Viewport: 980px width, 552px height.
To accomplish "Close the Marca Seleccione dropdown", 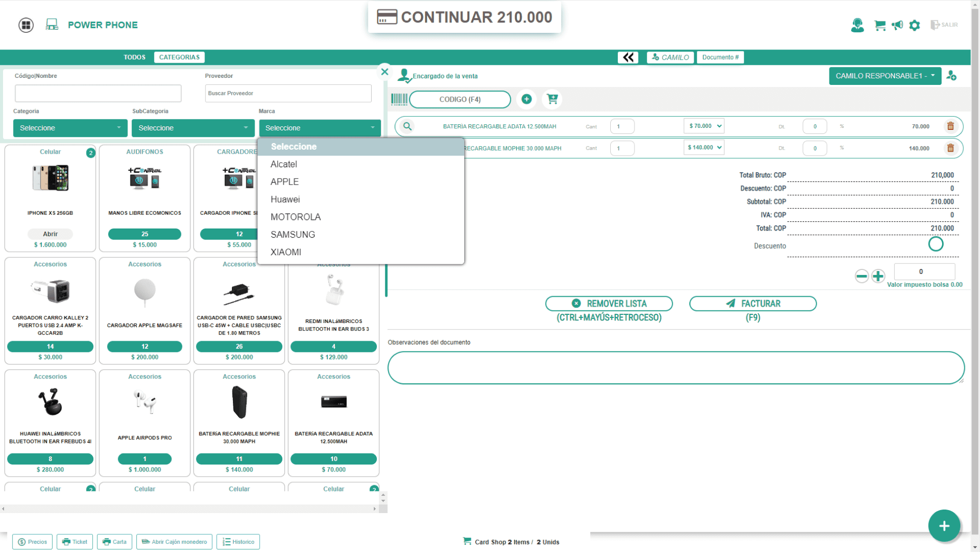I will click(320, 128).
